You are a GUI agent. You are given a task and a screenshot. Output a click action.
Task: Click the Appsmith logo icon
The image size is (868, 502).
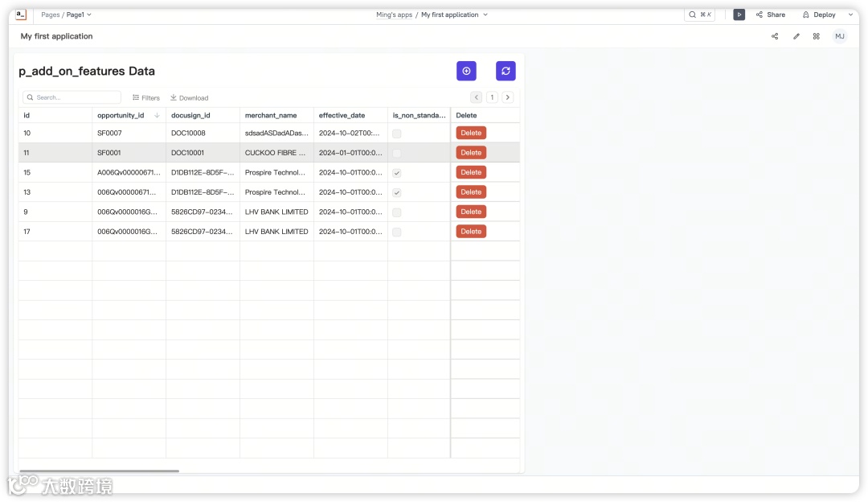click(20, 15)
